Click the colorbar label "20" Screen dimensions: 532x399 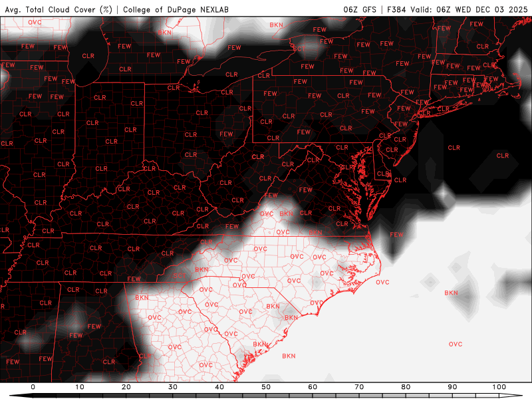click(x=126, y=387)
